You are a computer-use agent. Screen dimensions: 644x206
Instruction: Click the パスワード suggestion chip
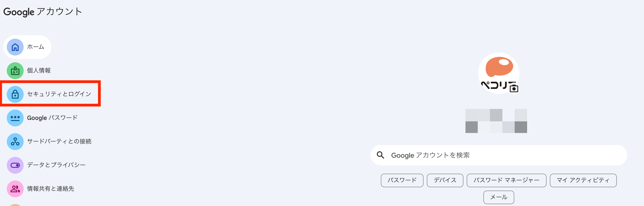[x=402, y=180]
